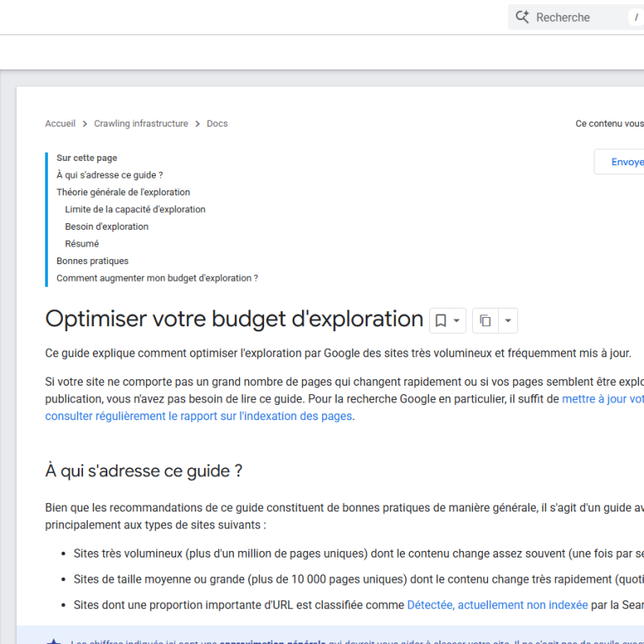Jump to Bonnes pratiques section

pyautogui.click(x=92, y=262)
